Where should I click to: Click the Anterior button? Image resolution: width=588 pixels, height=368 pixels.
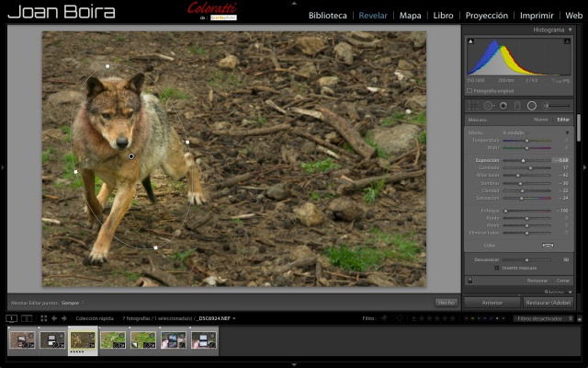(x=492, y=303)
